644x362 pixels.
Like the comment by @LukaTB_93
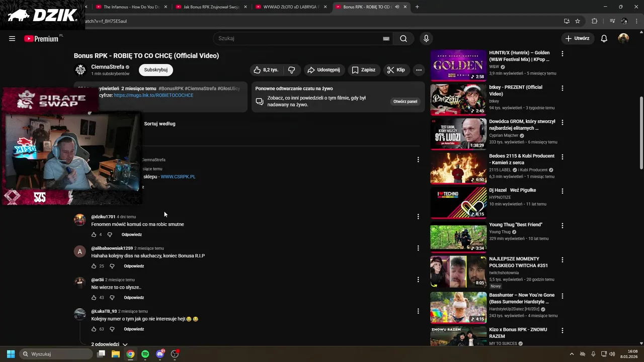(x=94, y=329)
